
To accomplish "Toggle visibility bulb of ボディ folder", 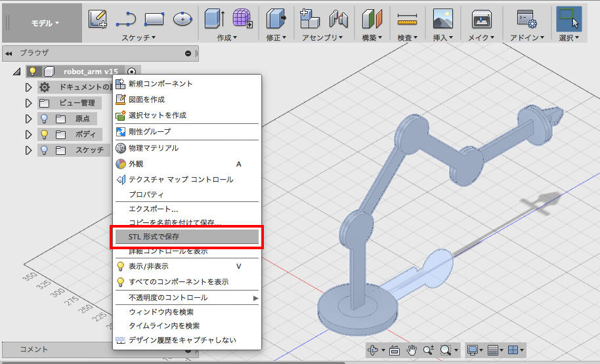I will pos(44,134).
